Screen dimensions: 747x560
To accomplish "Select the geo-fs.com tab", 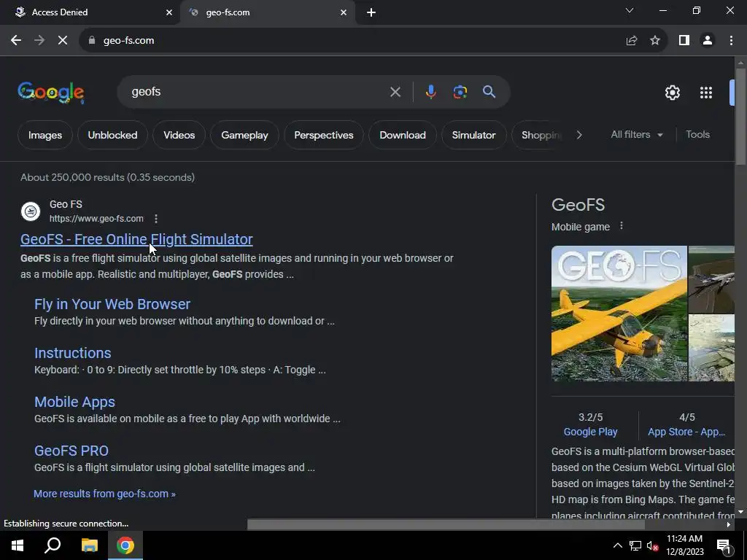I will (x=267, y=12).
